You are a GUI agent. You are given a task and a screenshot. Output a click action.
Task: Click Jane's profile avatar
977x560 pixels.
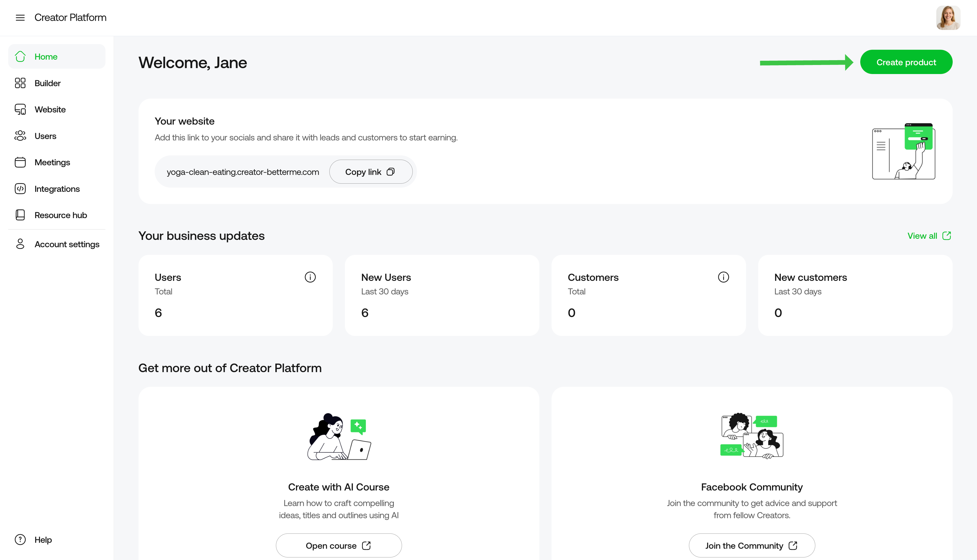point(948,17)
